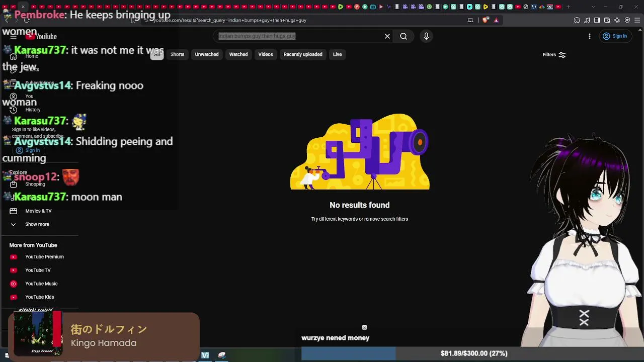Click the '街のドルフィン' song title
This screenshot has height=362, width=644.
click(x=109, y=329)
